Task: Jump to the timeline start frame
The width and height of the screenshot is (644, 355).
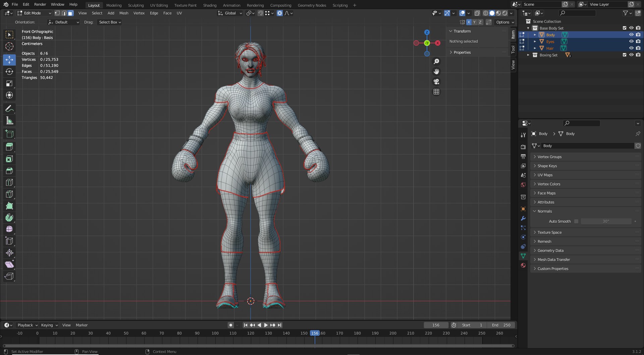Action: point(246,325)
